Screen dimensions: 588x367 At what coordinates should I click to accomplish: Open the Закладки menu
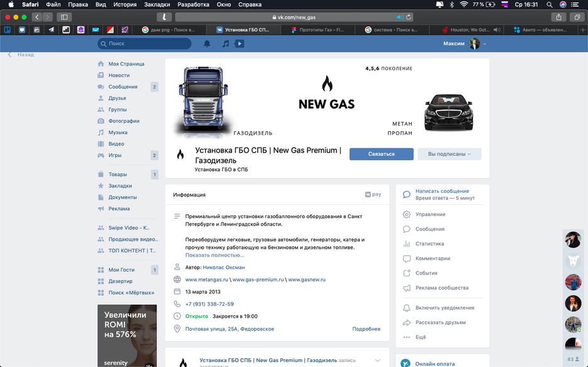(157, 4)
